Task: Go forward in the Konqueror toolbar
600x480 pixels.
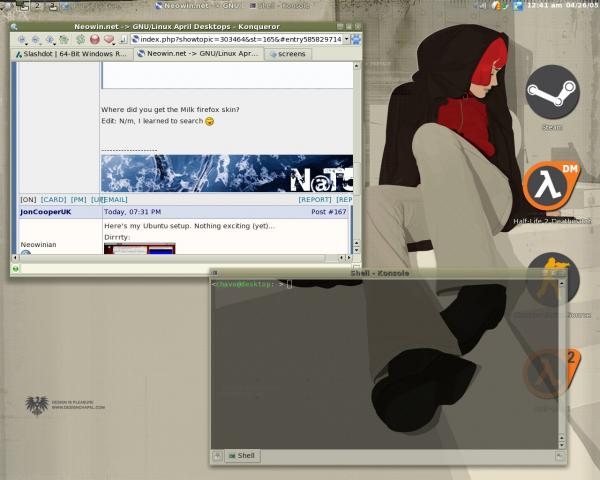Action: coord(36,39)
